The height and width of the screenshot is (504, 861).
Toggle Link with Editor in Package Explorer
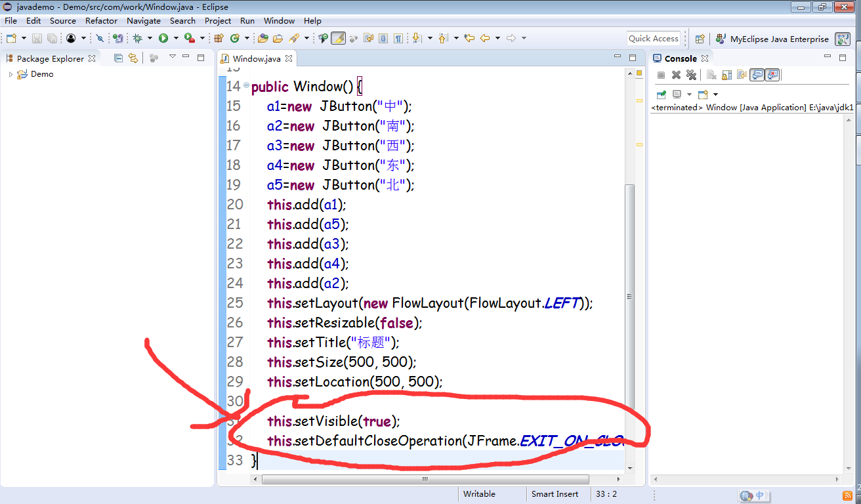133,58
